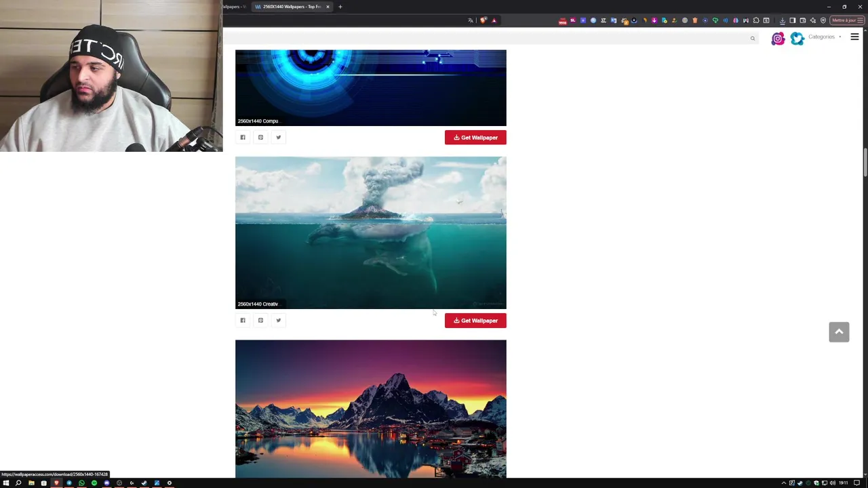Click the red extension icon with 9910 badge
868x488 pixels.
pos(562,21)
